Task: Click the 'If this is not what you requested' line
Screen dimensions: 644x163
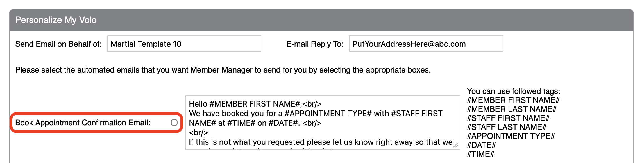Action: (320, 142)
